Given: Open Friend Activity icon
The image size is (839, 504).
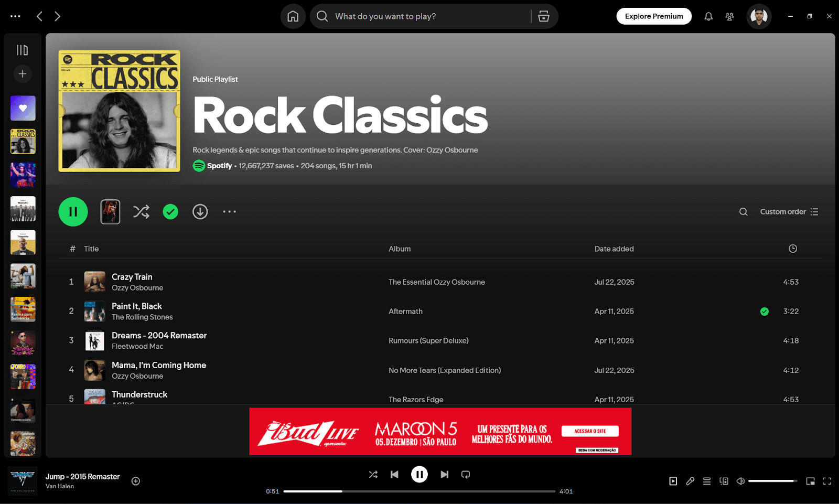Looking at the screenshot, I should point(729,16).
